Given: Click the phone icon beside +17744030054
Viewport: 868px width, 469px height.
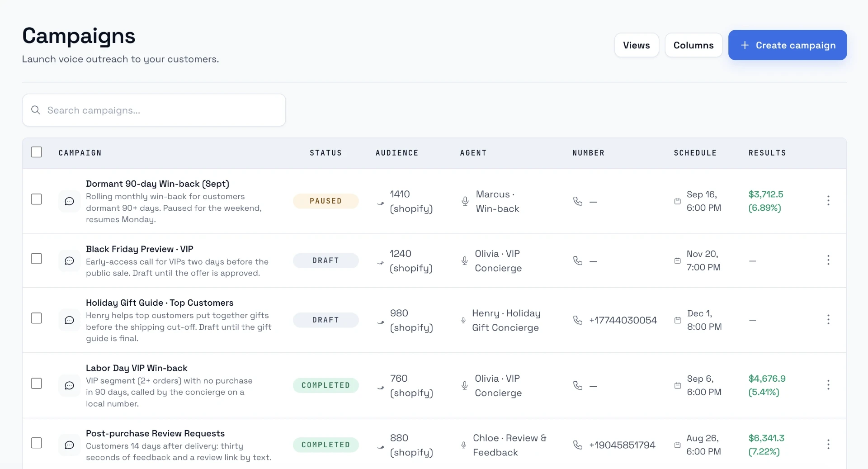Looking at the screenshot, I should click(578, 320).
